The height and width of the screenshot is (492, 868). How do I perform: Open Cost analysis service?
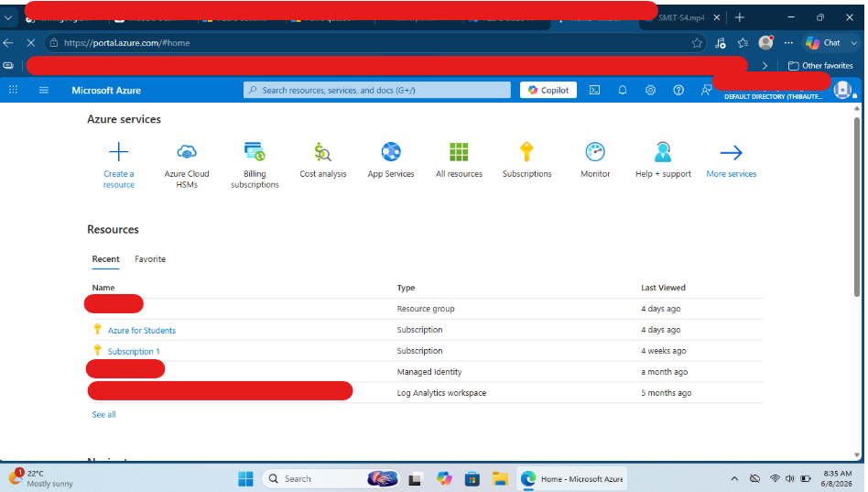coord(322,160)
